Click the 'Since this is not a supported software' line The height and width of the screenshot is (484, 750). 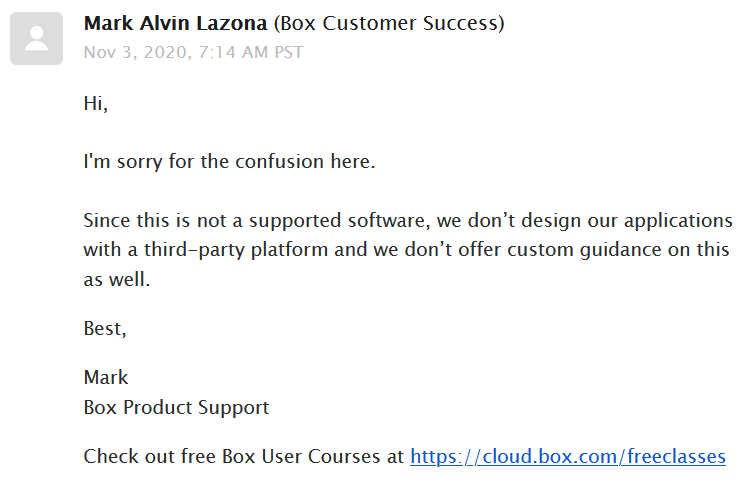point(408,220)
